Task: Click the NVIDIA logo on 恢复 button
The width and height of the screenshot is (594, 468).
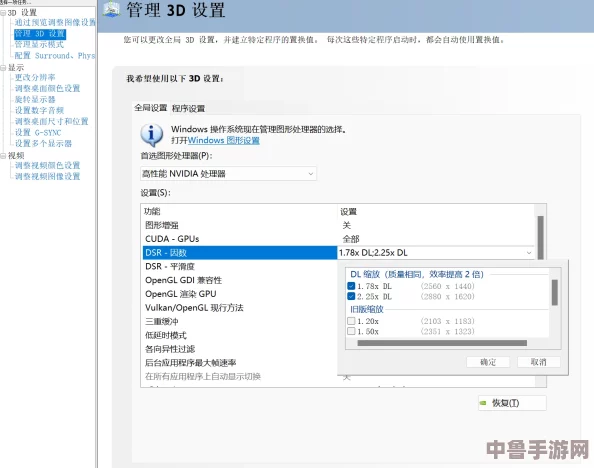Action: [483, 403]
